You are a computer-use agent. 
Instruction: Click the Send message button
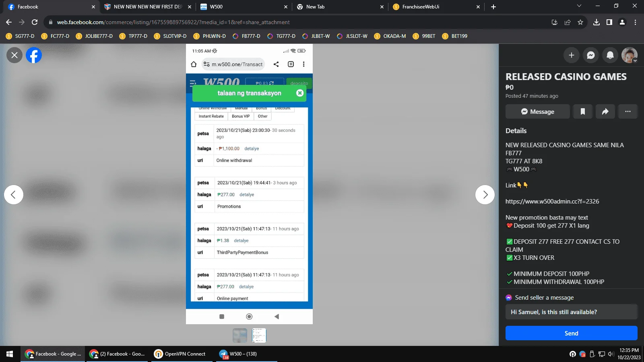coord(572,333)
